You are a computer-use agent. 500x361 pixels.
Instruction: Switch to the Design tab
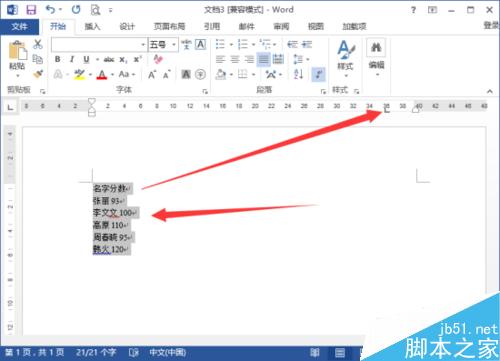coord(127,26)
